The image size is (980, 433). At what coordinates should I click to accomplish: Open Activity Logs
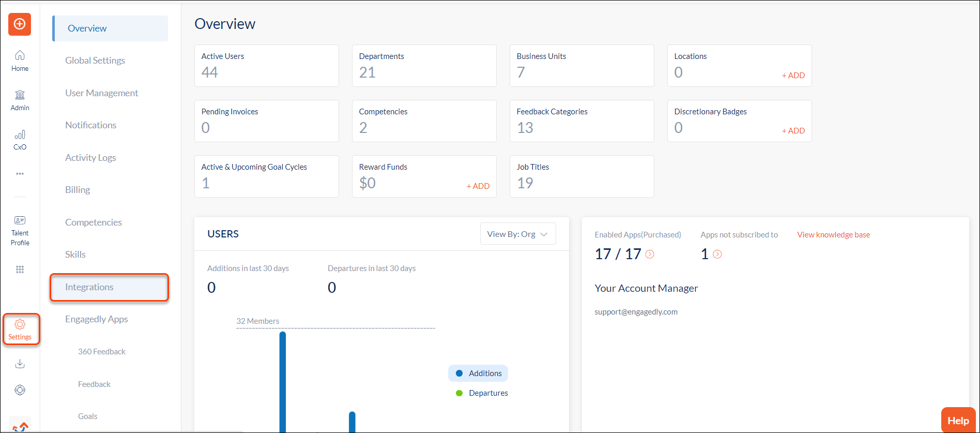pyautogui.click(x=90, y=158)
